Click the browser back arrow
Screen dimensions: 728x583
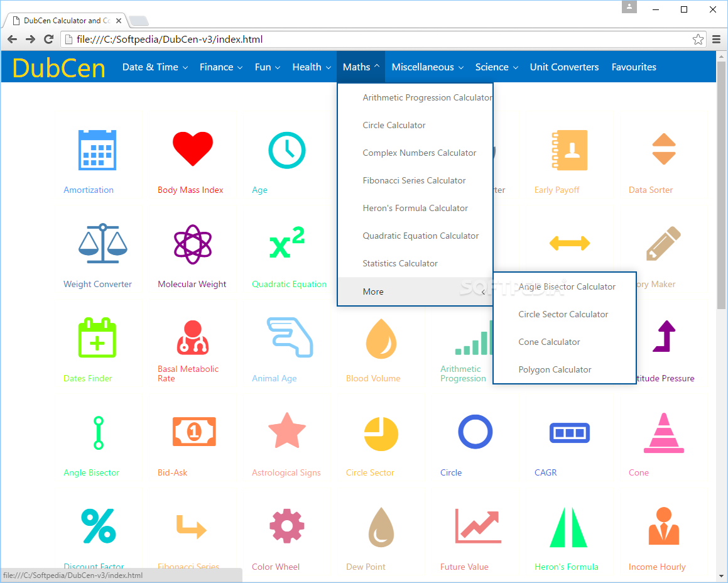pyautogui.click(x=13, y=40)
